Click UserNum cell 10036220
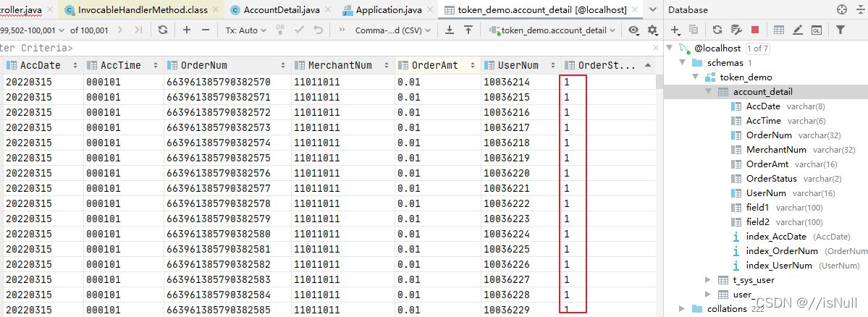The height and width of the screenshot is (317, 868). click(521, 172)
